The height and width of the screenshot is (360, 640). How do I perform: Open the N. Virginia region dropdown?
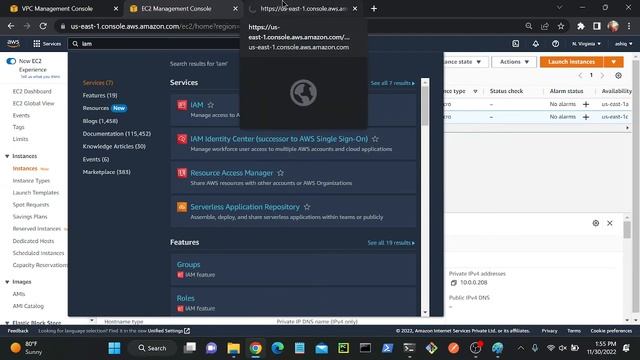click(586, 44)
